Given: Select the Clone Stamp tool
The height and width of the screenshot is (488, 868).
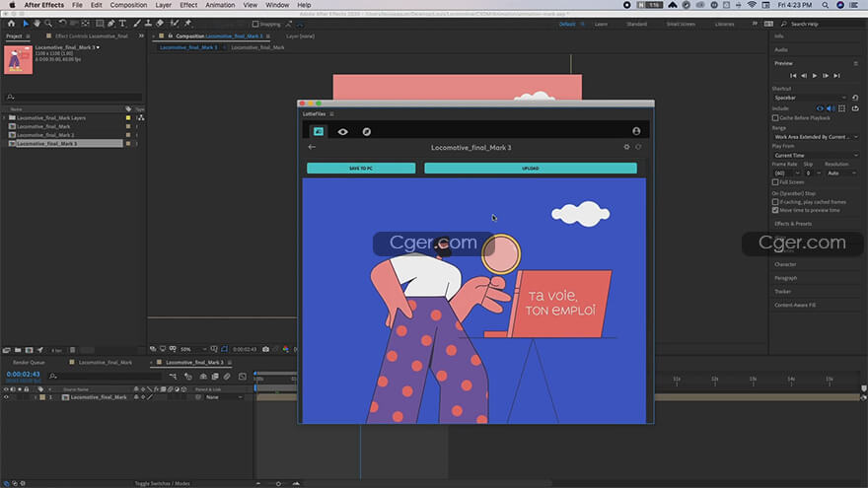Looking at the screenshot, I should pyautogui.click(x=148, y=24).
